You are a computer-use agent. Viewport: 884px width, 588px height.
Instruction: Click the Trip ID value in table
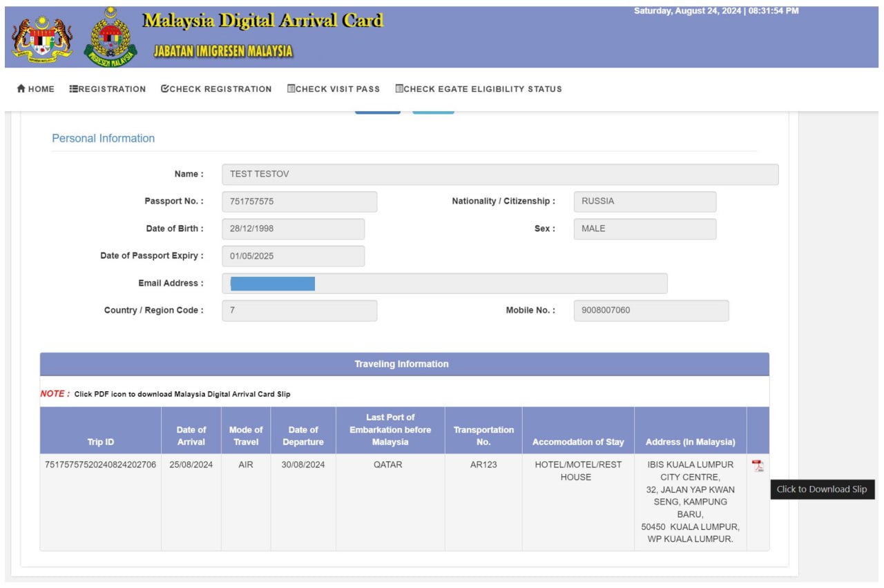101,465
